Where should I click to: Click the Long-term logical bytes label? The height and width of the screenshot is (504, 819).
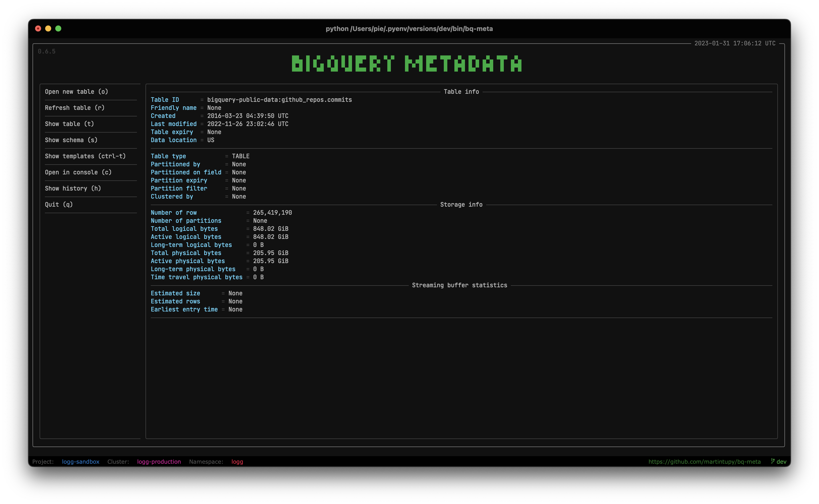(x=191, y=245)
